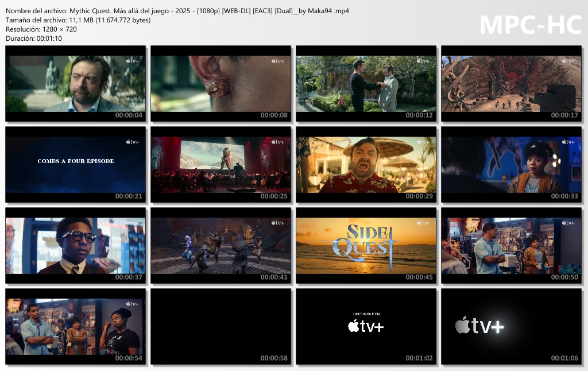
Task: Click the 00:00:58 timestamp label
Action: click(274, 358)
